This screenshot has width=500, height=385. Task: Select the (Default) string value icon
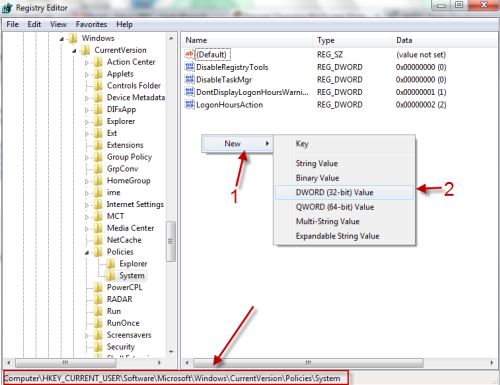click(x=189, y=54)
